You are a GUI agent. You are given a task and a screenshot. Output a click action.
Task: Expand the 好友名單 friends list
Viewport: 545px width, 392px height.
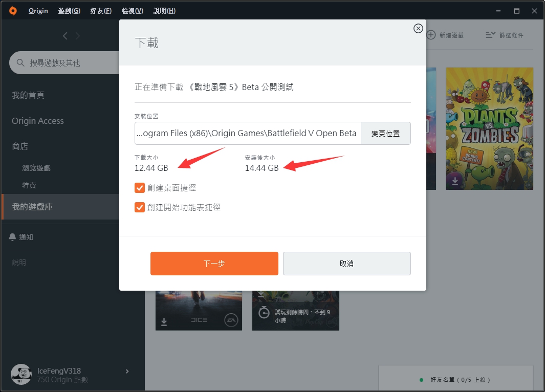pyautogui.click(x=455, y=379)
